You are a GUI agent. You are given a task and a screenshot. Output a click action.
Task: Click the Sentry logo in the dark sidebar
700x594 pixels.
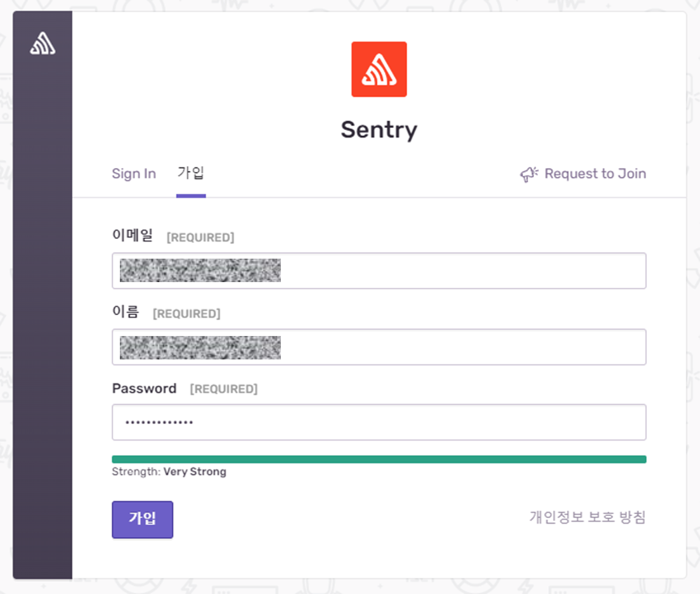[x=42, y=43]
